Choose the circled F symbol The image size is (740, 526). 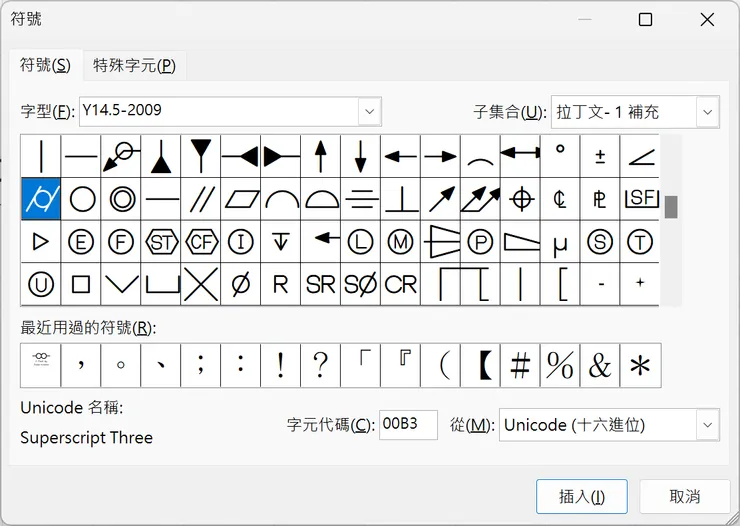coord(121,242)
